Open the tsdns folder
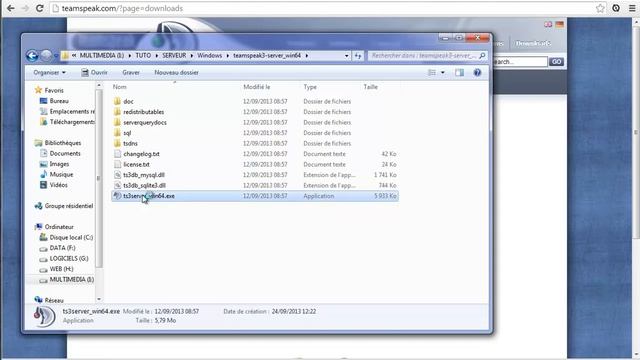Screen dimensions: 640x360 [130, 144]
